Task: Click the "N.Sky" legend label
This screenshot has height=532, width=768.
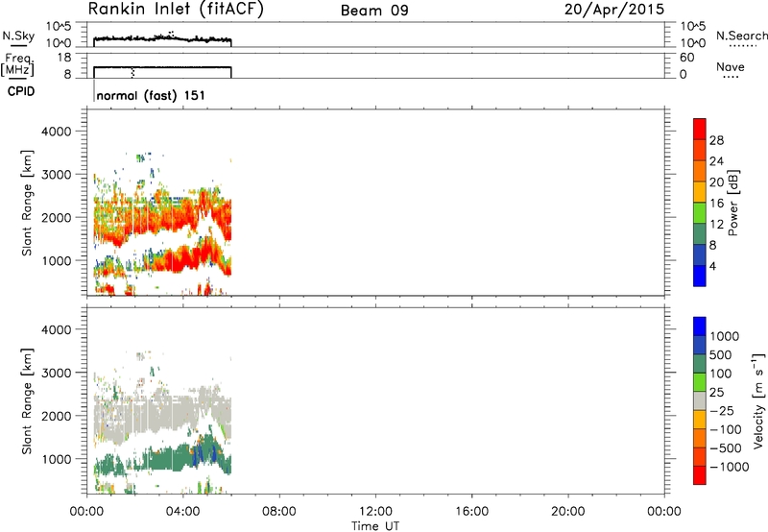Action: tap(18, 36)
